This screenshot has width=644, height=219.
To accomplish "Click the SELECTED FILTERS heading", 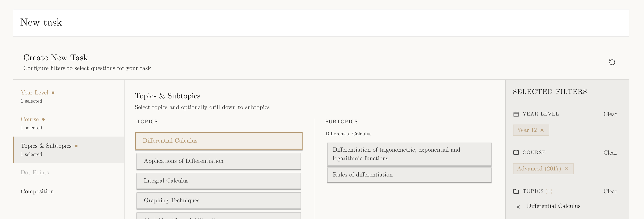I will [x=550, y=92].
